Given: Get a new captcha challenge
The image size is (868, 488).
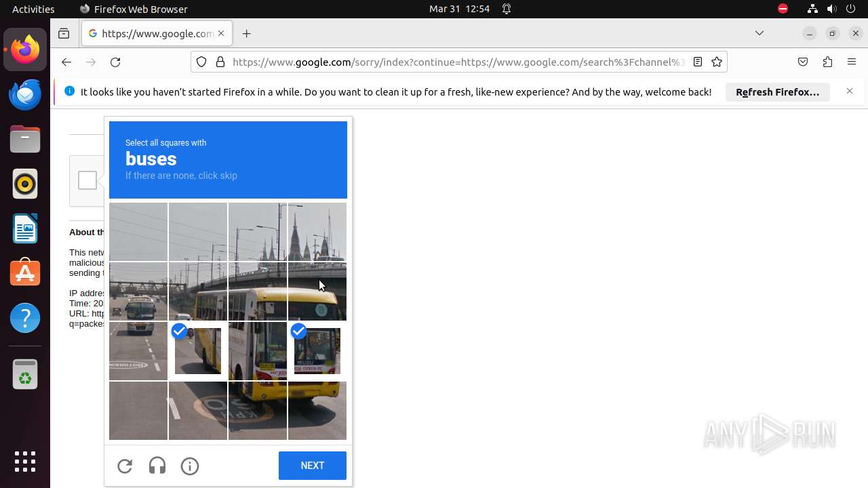Looking at the screenshot, I should tap(125, 466).
